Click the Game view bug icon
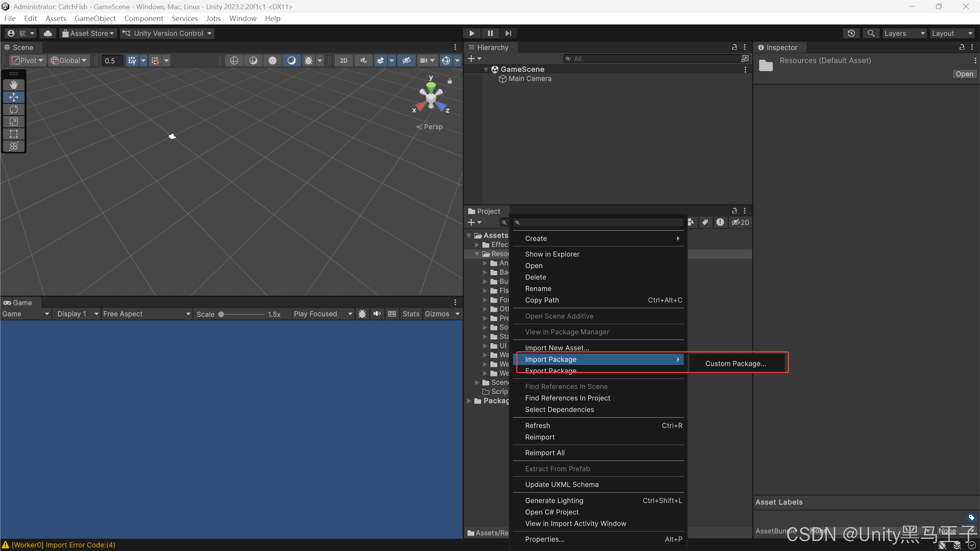This screenshot has height=551, width=980. (362, 314)
